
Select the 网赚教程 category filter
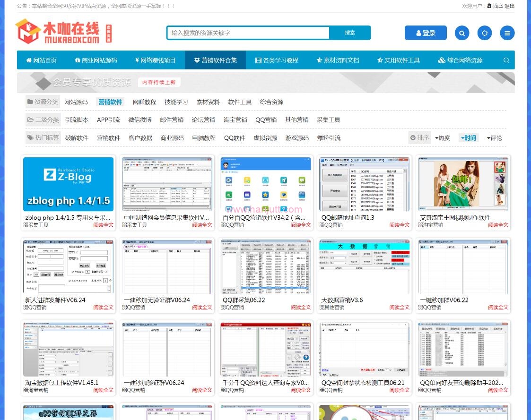tap(144, 102)
